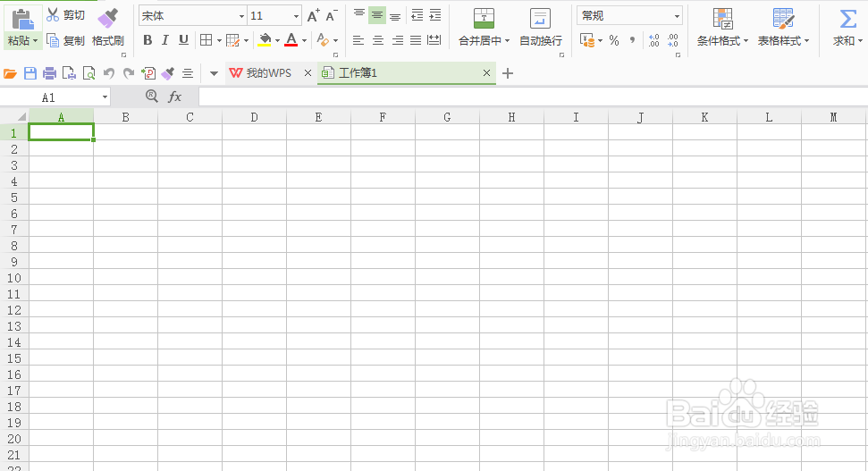Decrease the indent level
Viewport: 868px width, 471px height.
coord(417,15)
